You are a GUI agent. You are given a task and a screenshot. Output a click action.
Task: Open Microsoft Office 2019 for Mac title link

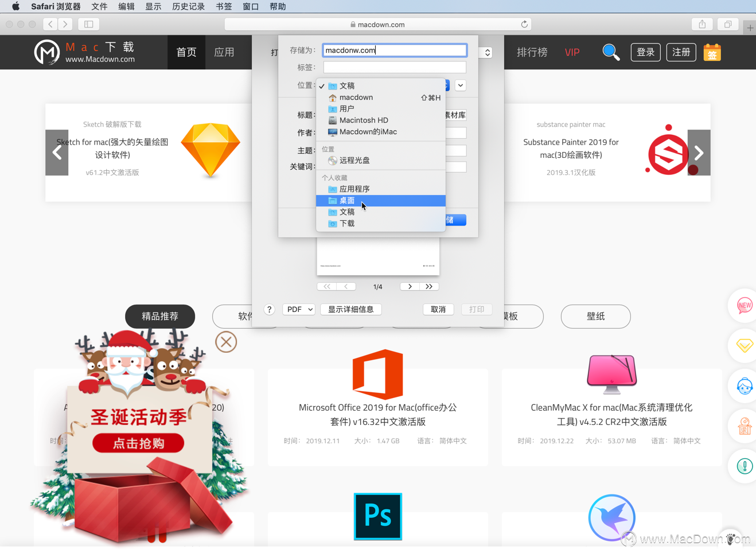378,414
